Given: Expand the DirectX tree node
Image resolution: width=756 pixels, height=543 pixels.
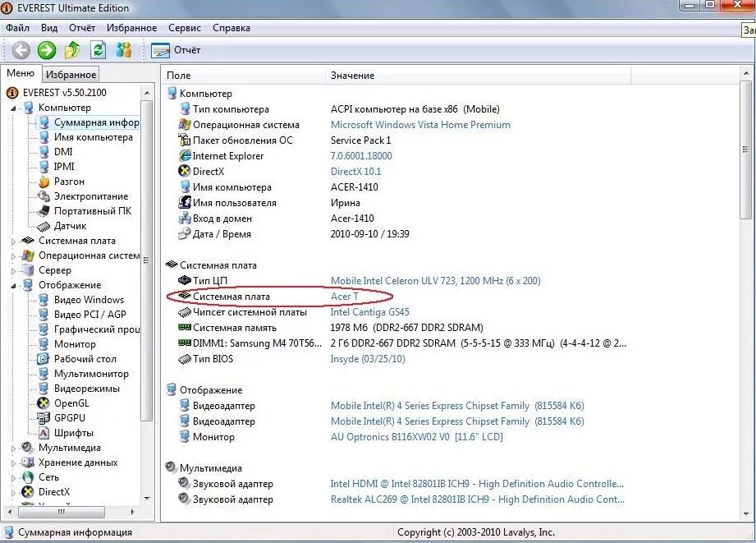Looking at the screenshot, I should tap(13, 493).
